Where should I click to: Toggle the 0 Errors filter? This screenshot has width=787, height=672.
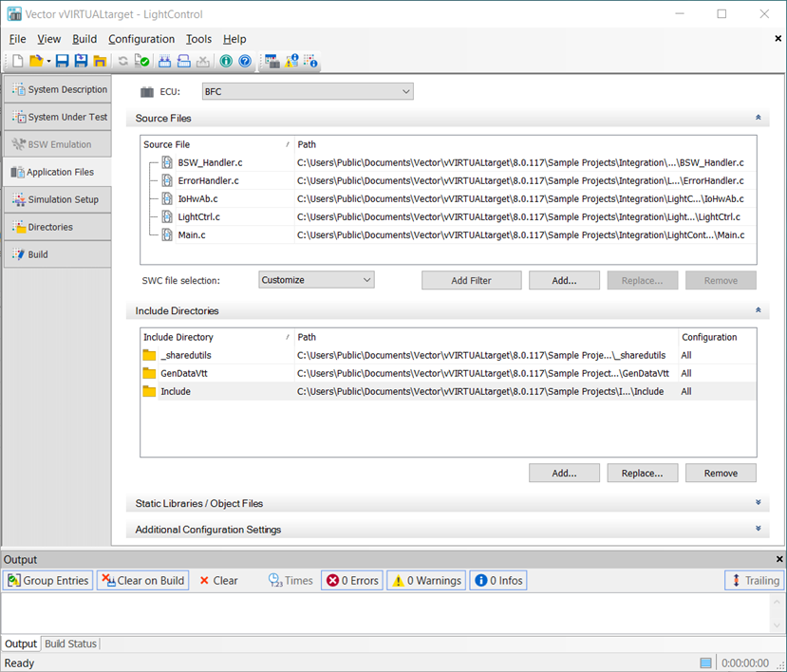pyautogui.click(x=352, y=581)
